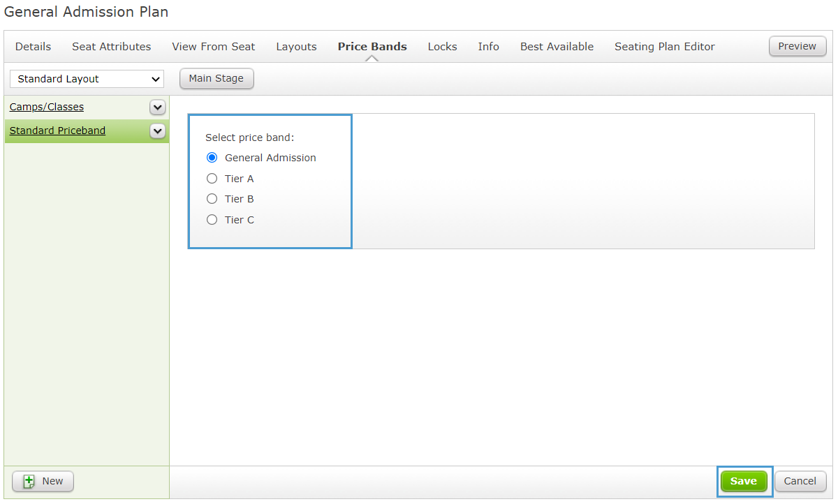
Task: Open the Details tab
Action: [33, 47]
